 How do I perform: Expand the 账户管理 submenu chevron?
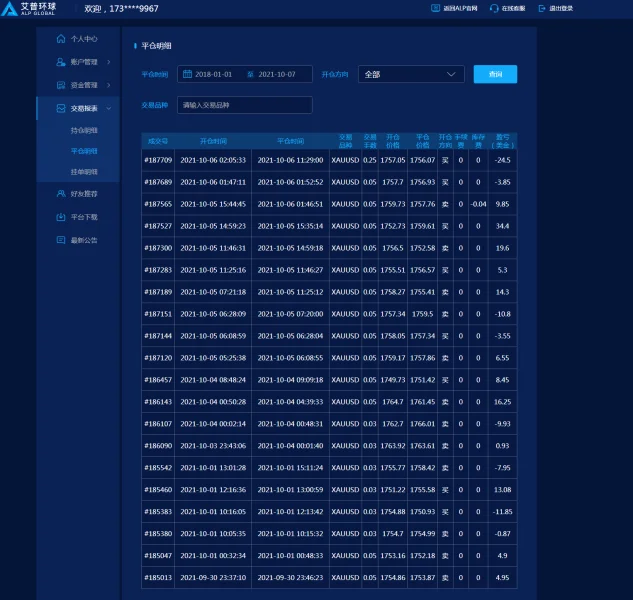pos(108,62)
